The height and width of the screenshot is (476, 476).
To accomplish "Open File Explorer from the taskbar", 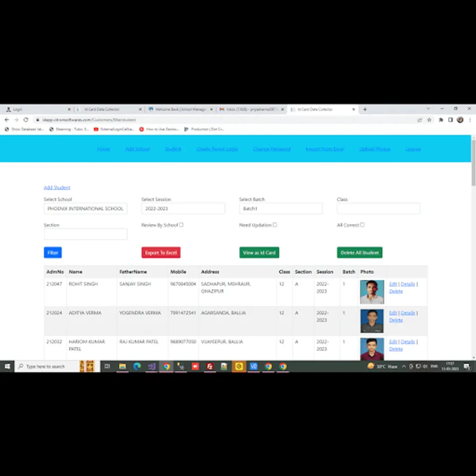I will [x=122, y=367].
